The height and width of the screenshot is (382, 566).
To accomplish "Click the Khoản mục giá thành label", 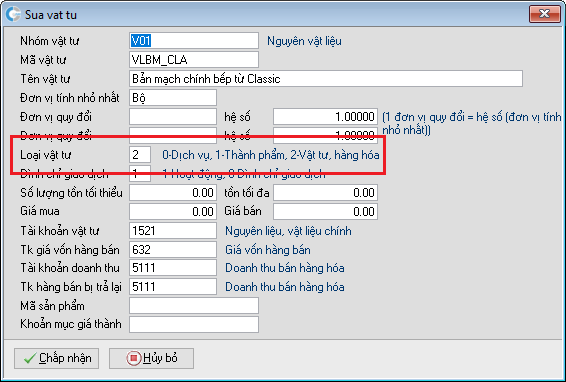I will [71, 324].
